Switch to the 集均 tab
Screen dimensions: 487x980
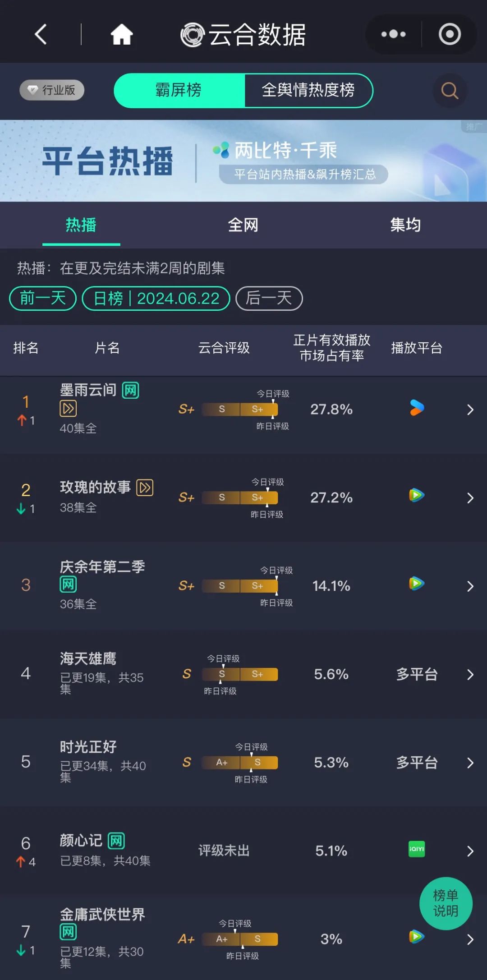click(x=405, y=225)
